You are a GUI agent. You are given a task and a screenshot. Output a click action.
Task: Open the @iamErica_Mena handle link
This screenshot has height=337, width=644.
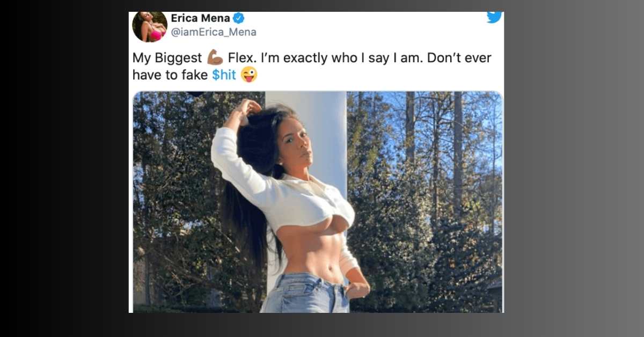tap(214, 32)
